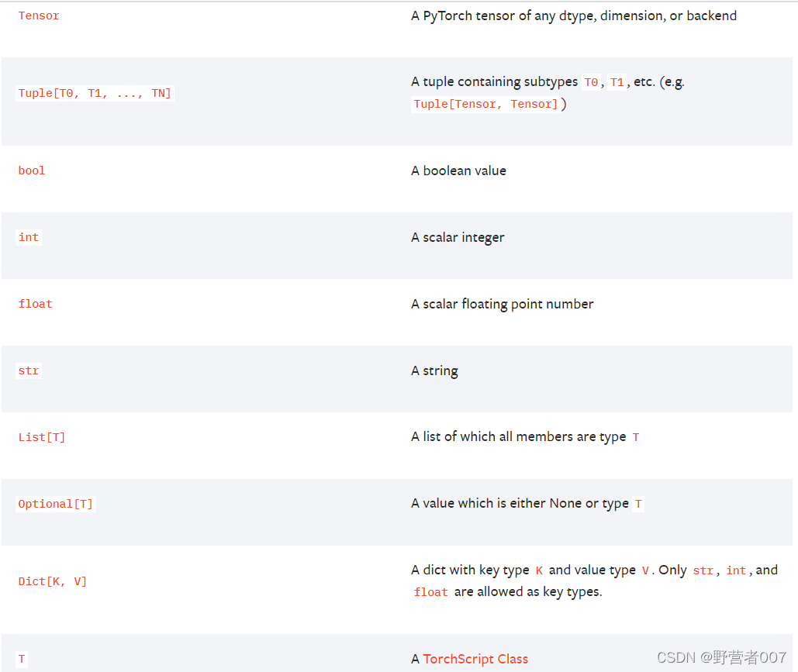Image resolution: width=798 pixels, height=672 pixels.
Task: Click the T type cell in last row
Action: (22, 659)
